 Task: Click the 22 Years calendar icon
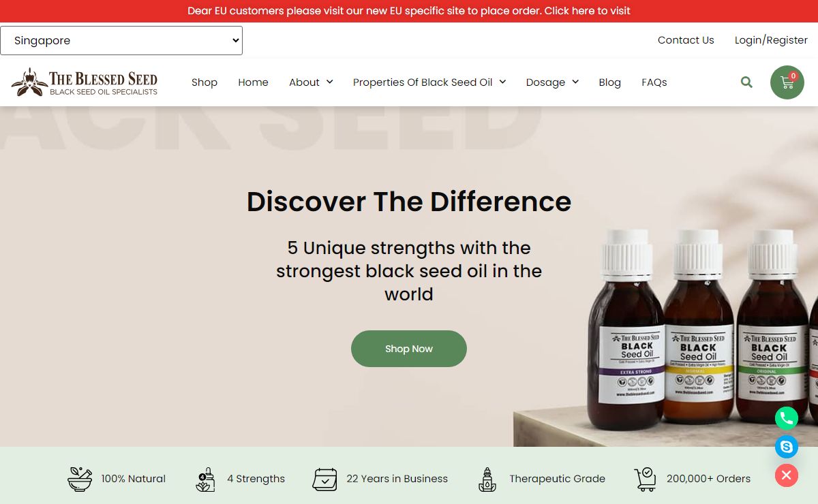pyautogui.click(x=324, y=479)
